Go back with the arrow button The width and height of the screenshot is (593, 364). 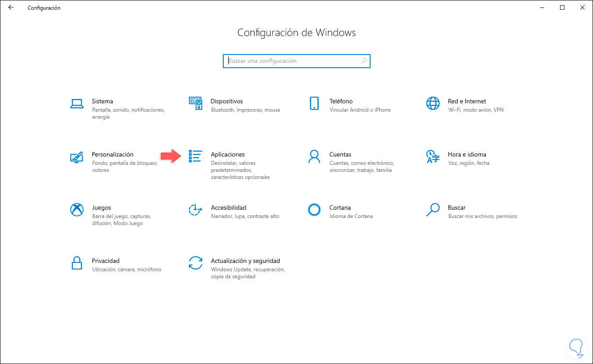[11, 7]
